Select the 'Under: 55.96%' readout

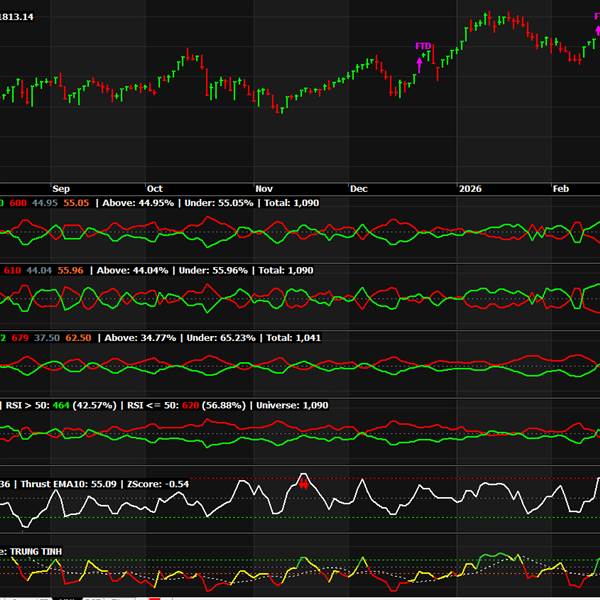pos(213,270)
